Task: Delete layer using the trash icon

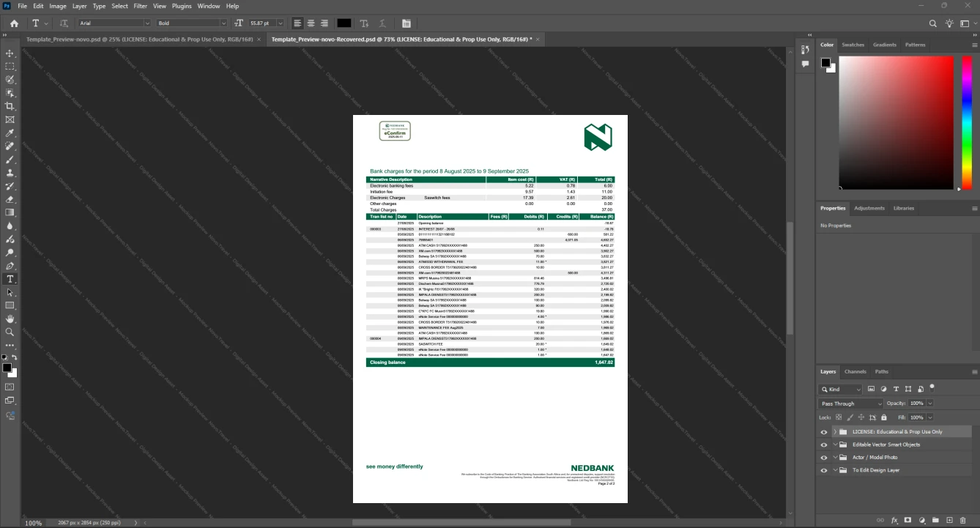Action: click(963, 520)
